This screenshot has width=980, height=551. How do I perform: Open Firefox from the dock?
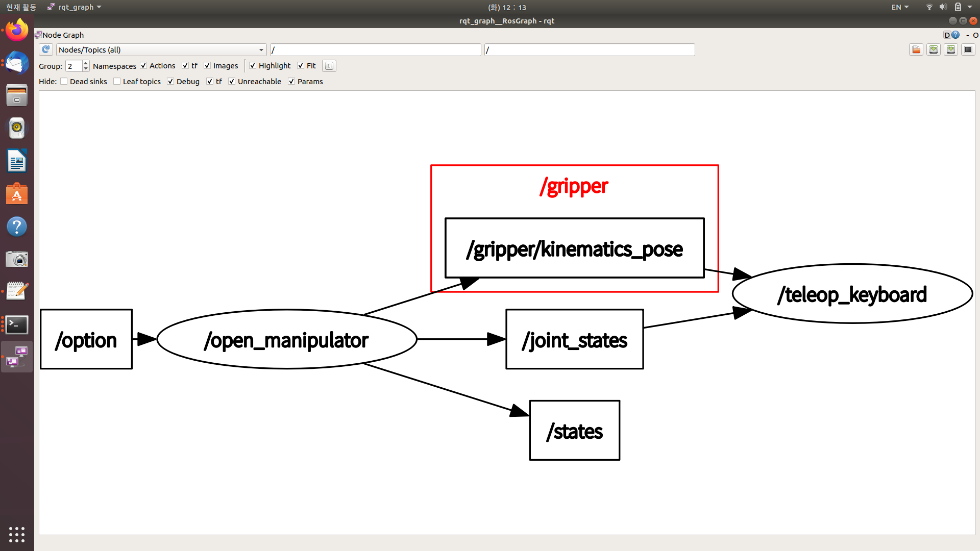pos(17,31)
